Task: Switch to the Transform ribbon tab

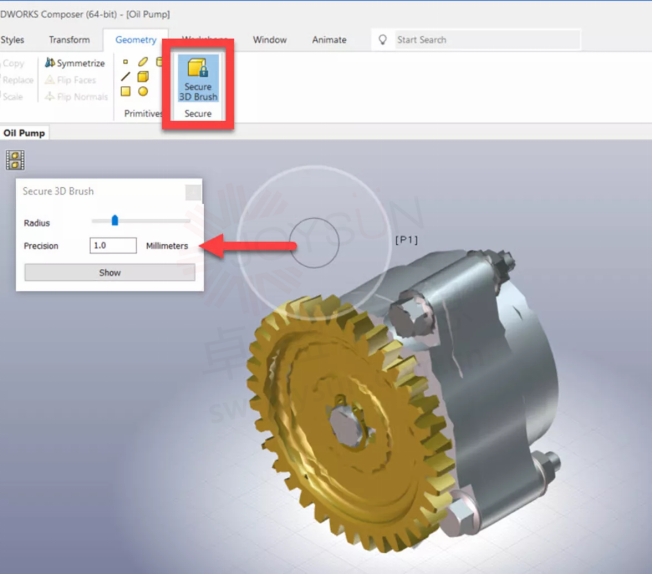Action: [69, 40]
